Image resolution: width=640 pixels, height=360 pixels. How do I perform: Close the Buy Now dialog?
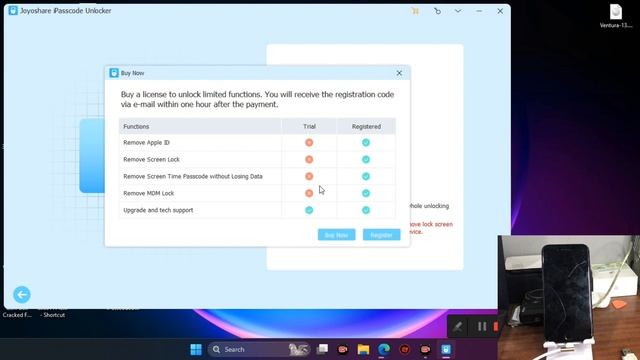(x=399, y=73)
